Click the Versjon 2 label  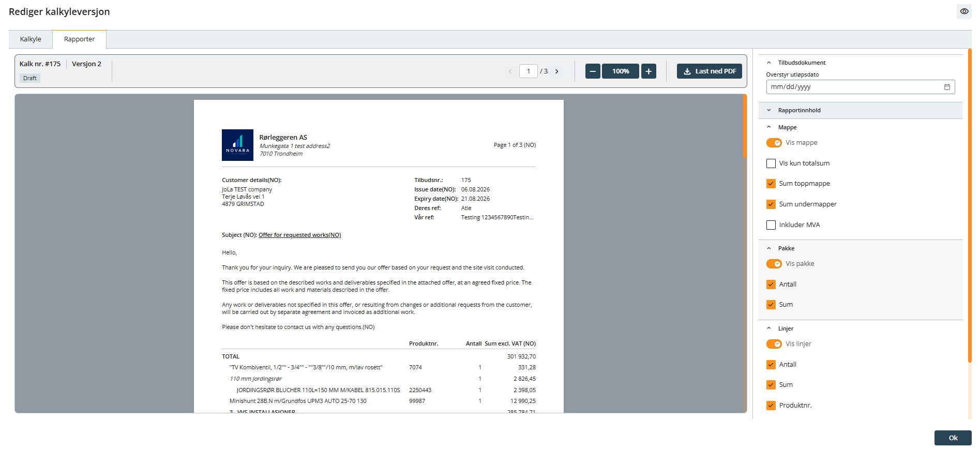[86, 64]
